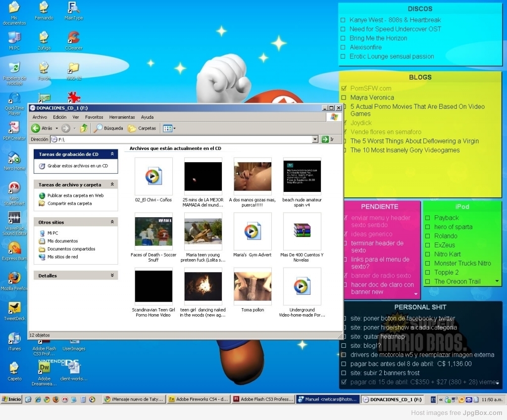Click the F:\ address field

pyautogui.click(x=184, y=139)
